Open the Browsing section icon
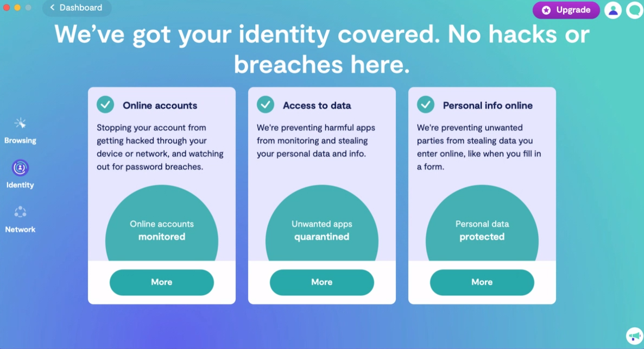644x349 pixels. point(20,123)
